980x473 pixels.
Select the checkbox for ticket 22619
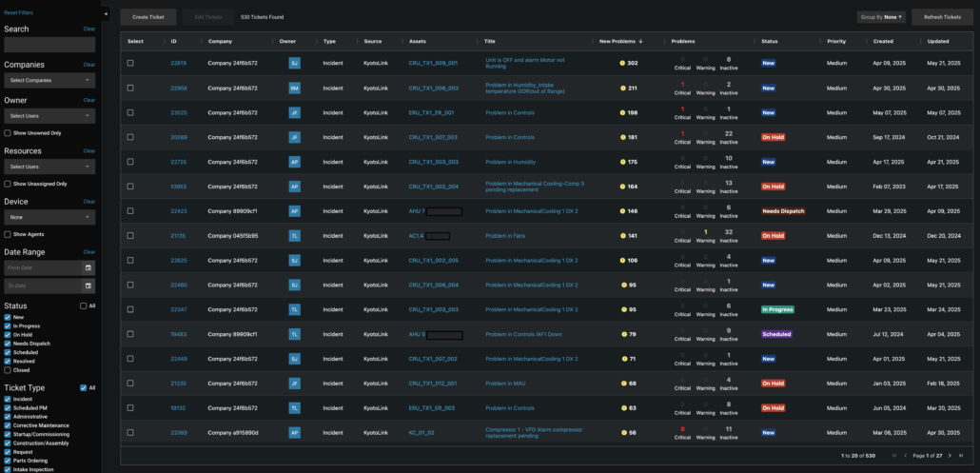(x=130, y=63)
